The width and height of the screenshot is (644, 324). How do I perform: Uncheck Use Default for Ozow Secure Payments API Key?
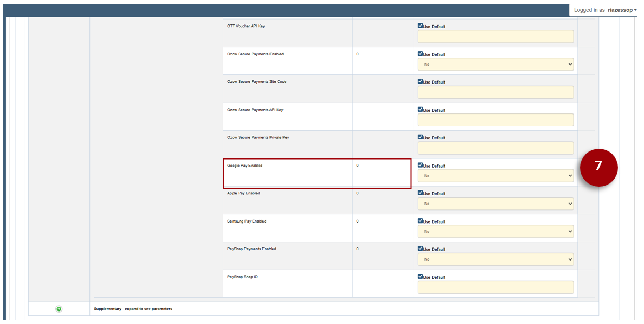tap(421, 110)
